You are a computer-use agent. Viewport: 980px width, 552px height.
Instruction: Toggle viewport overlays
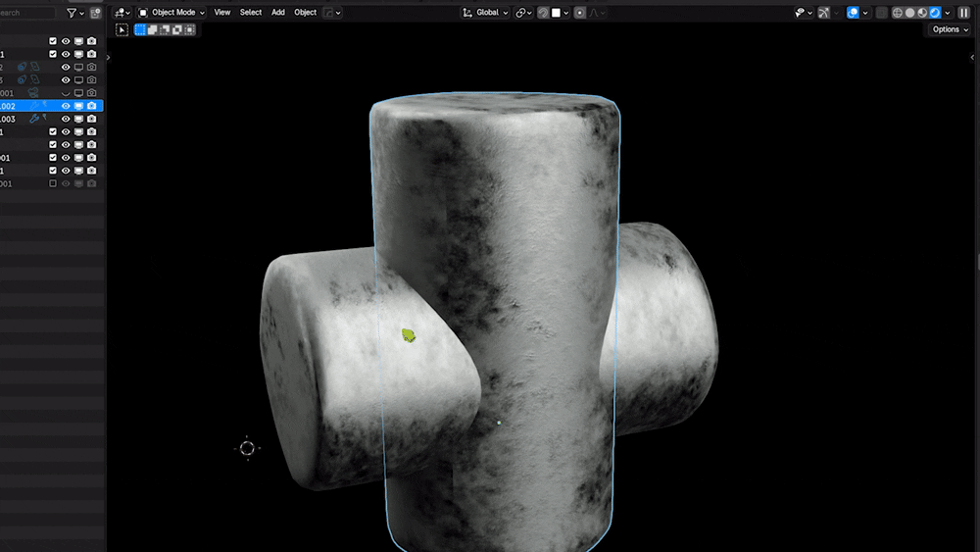pos(853,13)
